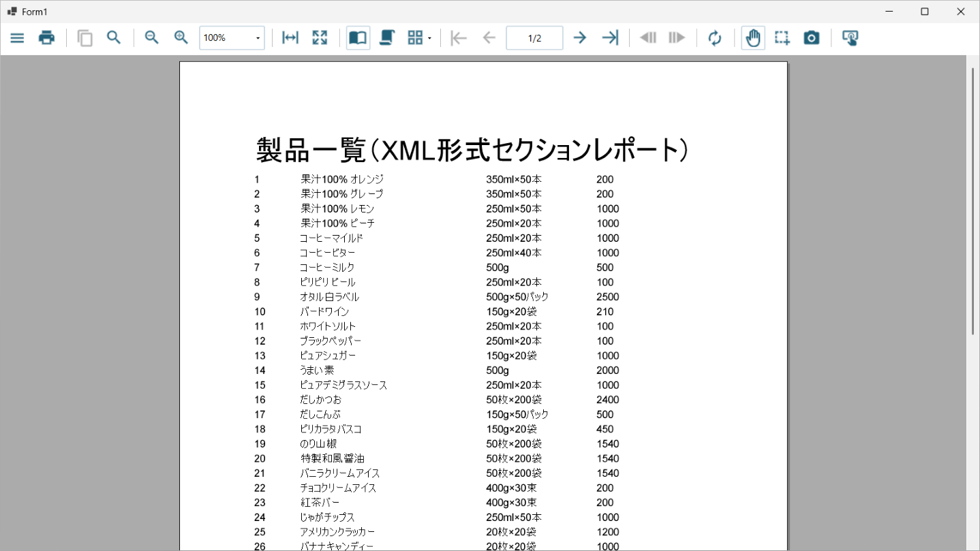Click the Form1 window title icon
980x551 pixels.
[x=12, y=12]
